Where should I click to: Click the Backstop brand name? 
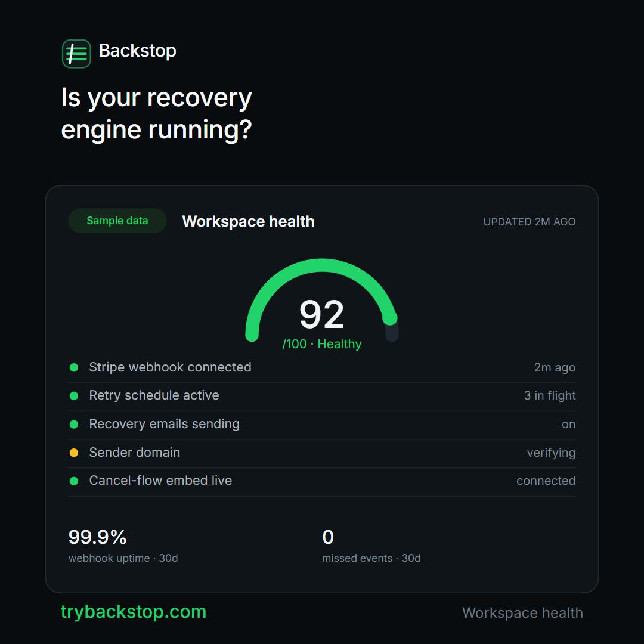click(x=138, y=51)
